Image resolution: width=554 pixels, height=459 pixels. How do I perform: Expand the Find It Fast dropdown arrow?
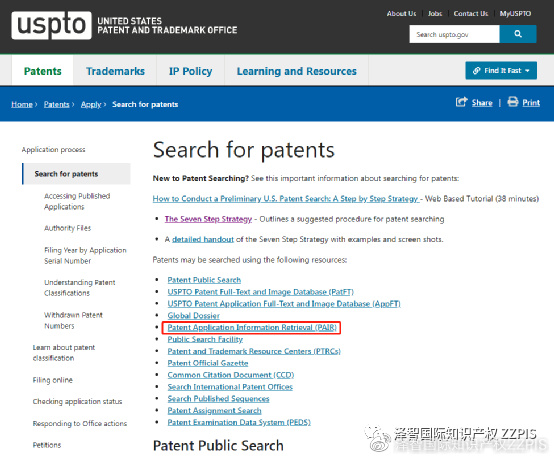coord(527,71)
